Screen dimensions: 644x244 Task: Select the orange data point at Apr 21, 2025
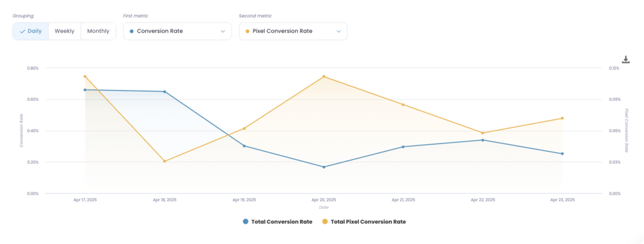pyautogui.click(x=403, y=105)
